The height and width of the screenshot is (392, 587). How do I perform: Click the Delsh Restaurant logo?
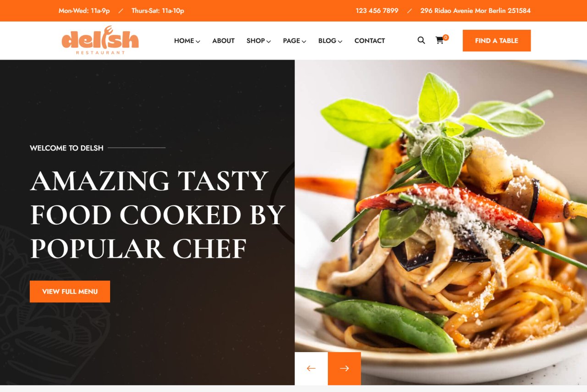click(x=100, y=40)
